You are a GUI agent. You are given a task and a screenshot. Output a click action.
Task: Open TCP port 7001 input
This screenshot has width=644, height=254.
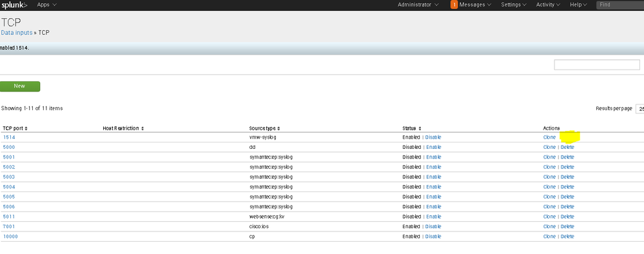[9, 226]
